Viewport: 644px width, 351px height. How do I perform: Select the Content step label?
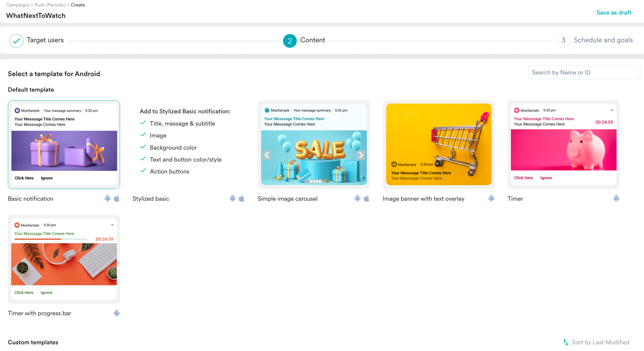point(312,40)
